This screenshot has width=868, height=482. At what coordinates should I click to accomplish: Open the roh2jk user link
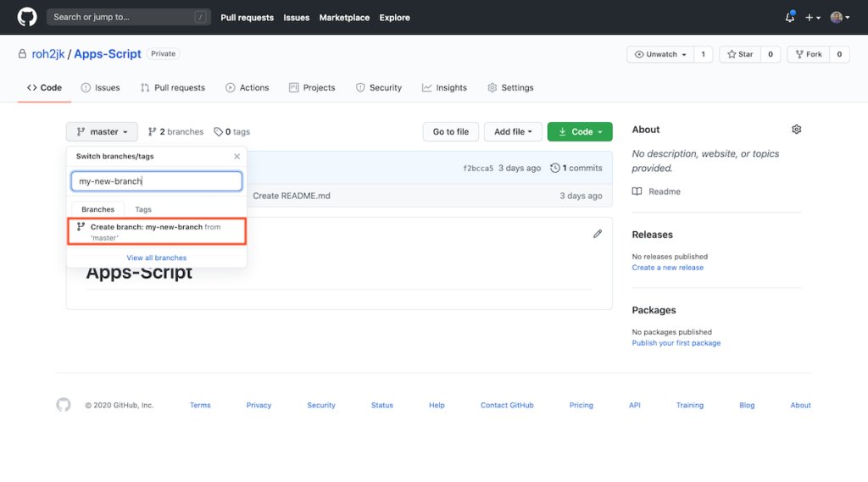[x=48, y=53]
